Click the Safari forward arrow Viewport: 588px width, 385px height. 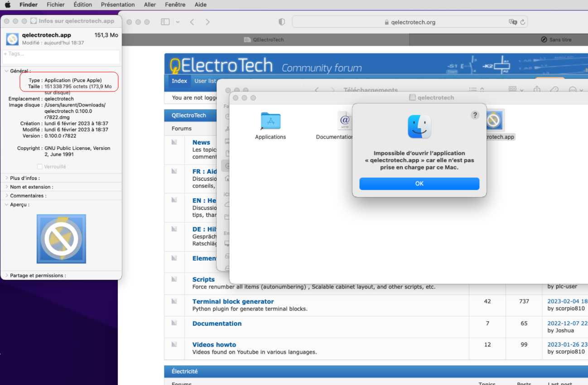point(207,22)
